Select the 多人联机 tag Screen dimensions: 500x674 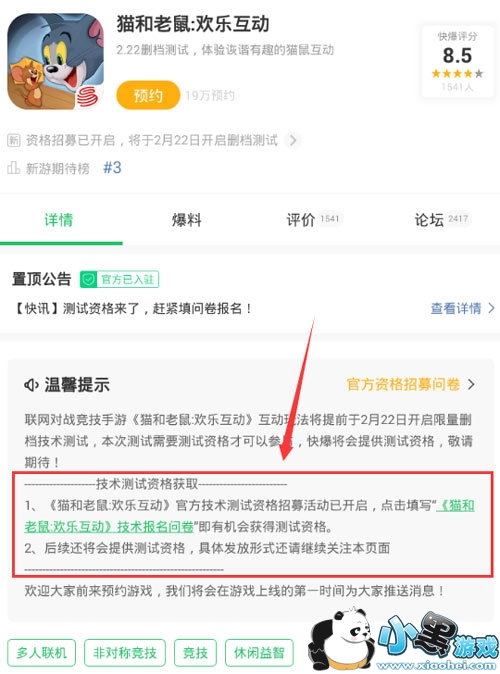pyautogui.click(x=41, y=653)
